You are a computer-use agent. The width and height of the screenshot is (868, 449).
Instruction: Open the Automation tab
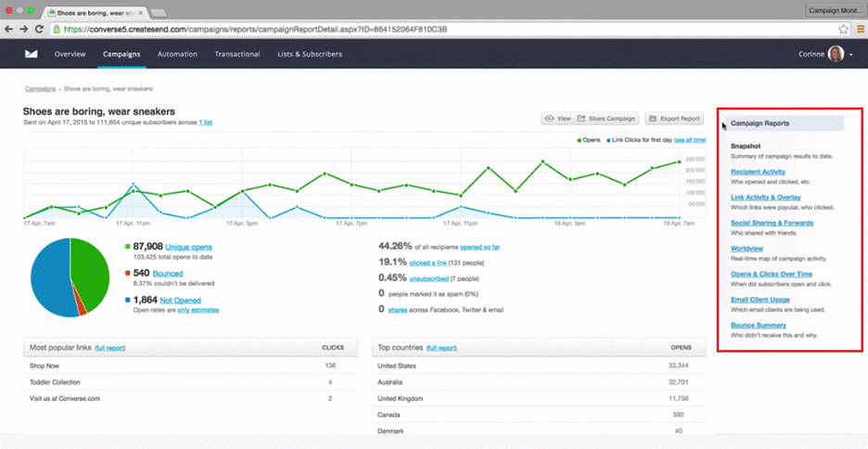(x=177, y=54)
